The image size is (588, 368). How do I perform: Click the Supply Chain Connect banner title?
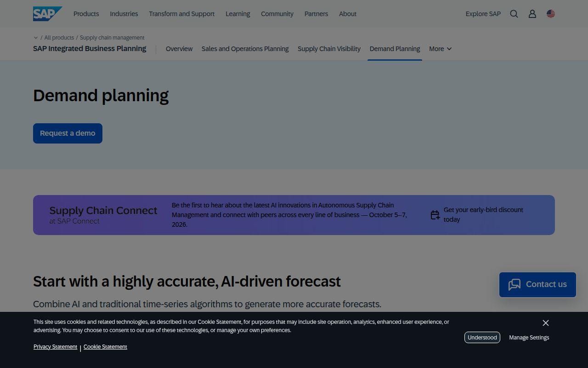point(103,211)
